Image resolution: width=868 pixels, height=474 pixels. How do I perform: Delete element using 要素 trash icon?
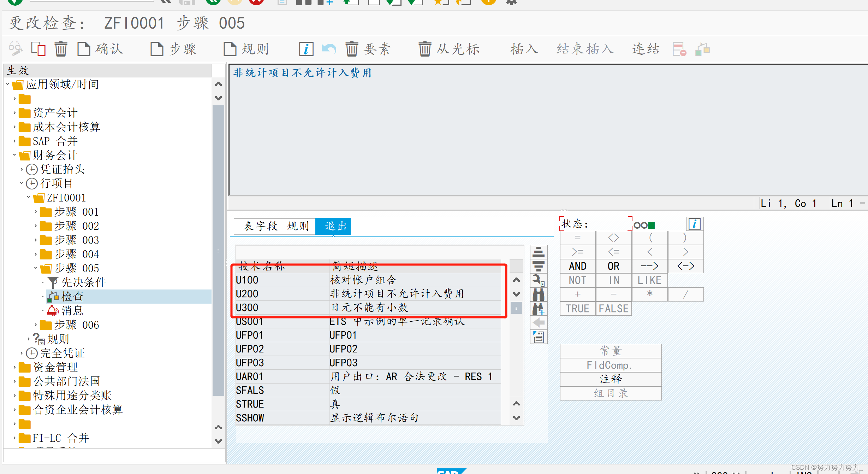[x=352, y=49]
